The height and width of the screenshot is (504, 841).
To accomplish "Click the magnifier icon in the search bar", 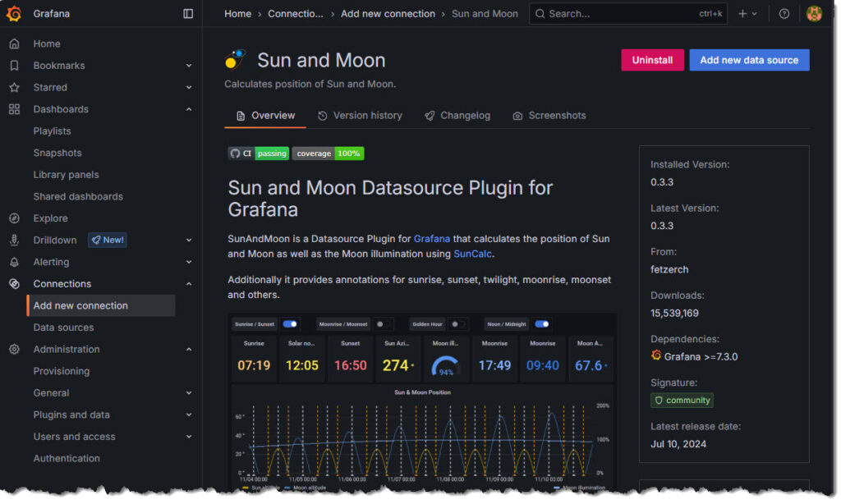I will (540, 13).
